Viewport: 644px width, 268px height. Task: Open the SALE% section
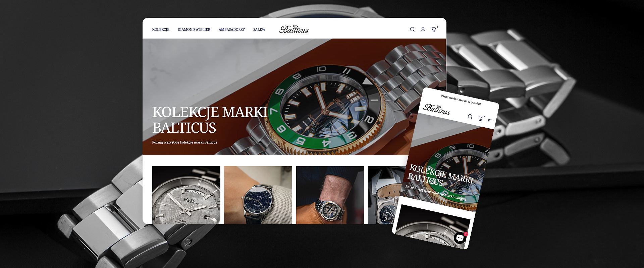click(x=259, y=29)
